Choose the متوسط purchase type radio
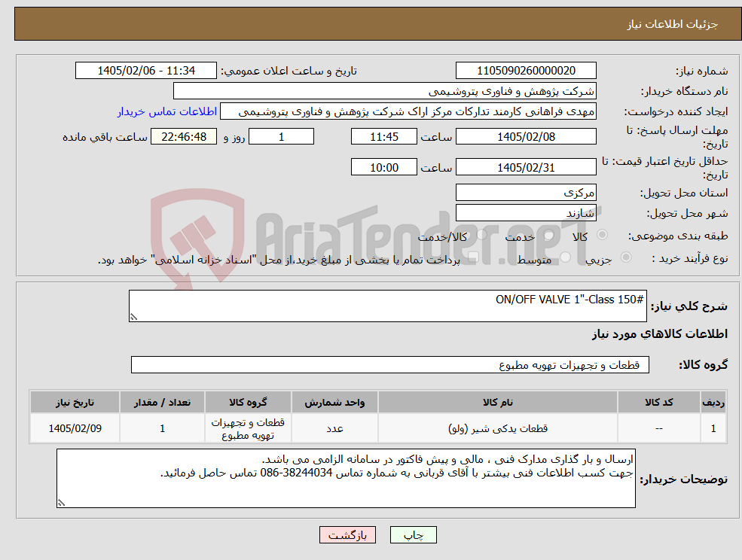 click(566, 257)
